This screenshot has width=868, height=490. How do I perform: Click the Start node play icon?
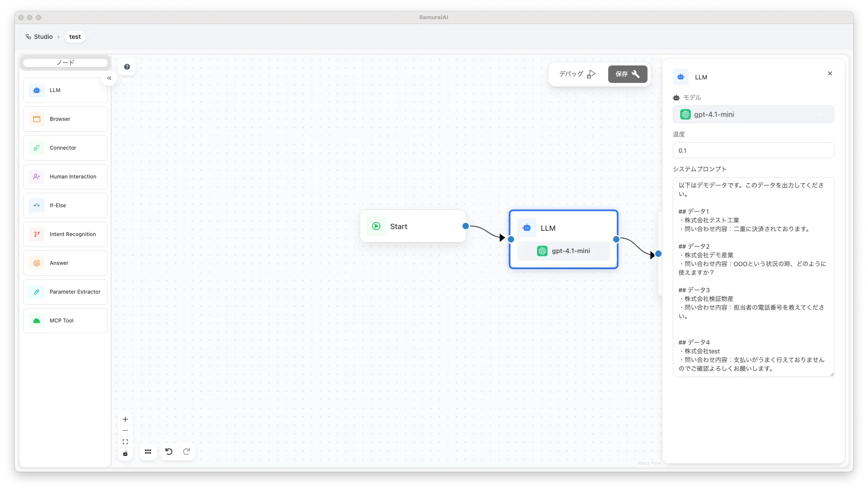376,226
